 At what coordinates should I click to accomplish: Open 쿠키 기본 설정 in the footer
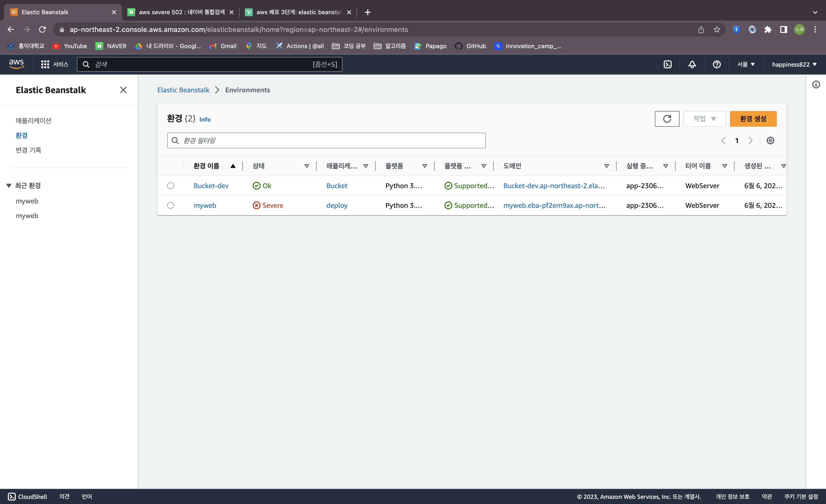tap(801, 496)
